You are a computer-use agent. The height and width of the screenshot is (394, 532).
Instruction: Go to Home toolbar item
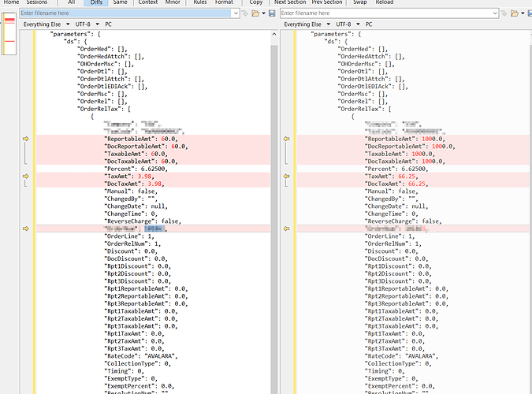(11, 2)
